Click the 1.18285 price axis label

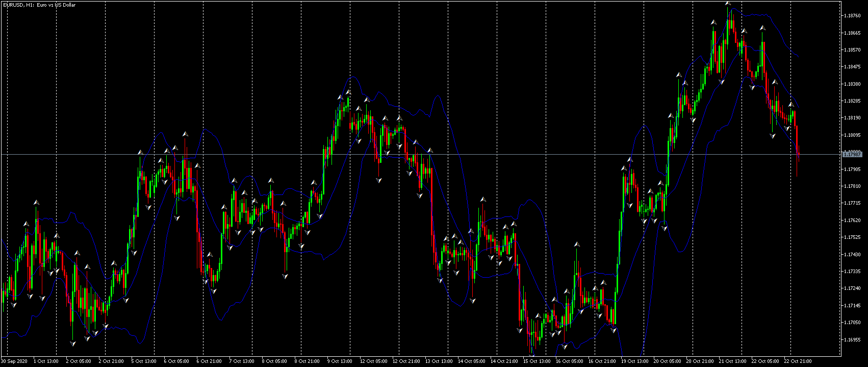click(853, 101)
